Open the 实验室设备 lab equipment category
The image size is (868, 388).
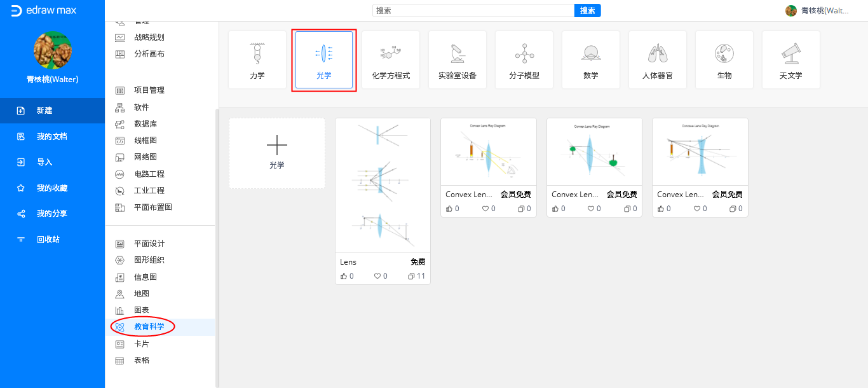[x=458, y=60]
